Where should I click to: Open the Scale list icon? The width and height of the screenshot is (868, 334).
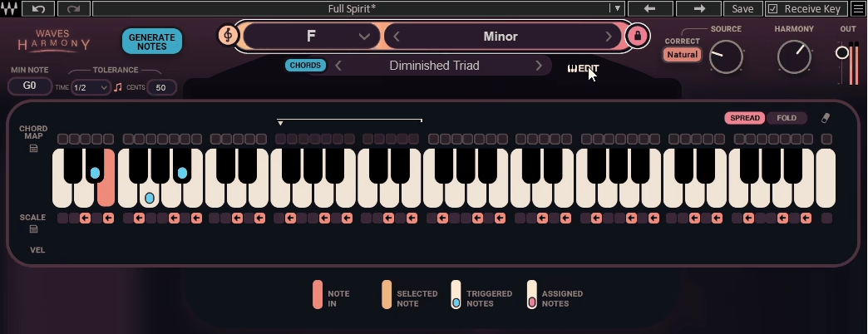pyautogui.click(x=34, y=229)
